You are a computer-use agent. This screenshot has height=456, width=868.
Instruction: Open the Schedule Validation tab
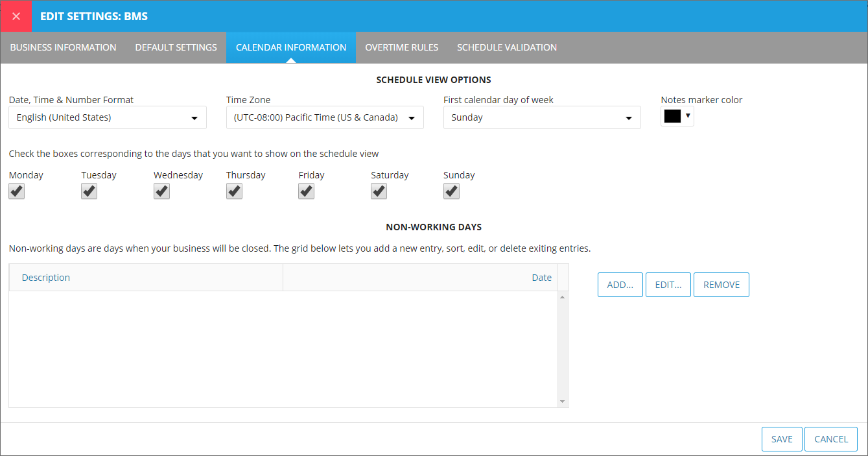pyautogui.click(x=506, y=47)
